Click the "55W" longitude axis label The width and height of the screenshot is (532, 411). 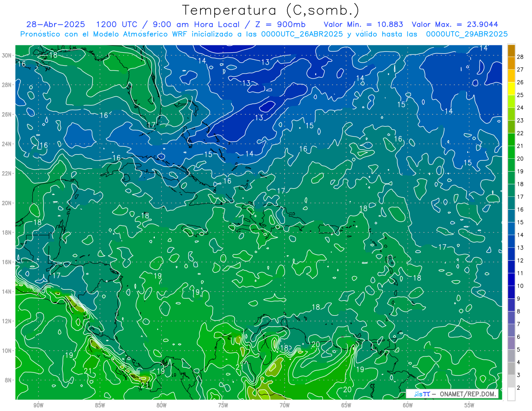(469, 406)
